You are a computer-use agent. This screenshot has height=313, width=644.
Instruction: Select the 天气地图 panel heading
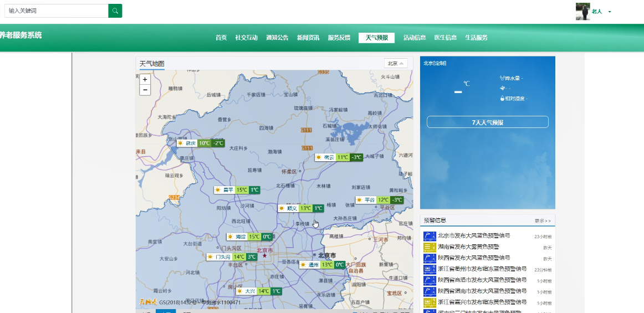[x=152, y=64]
